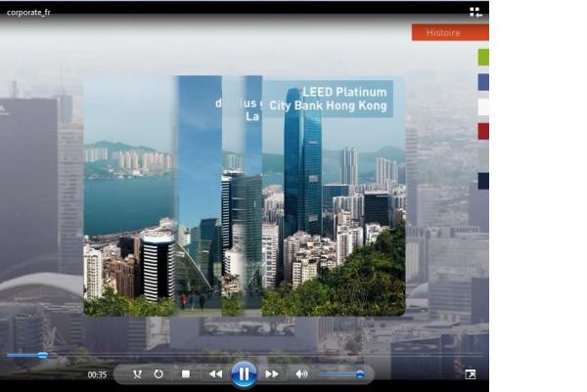
Task: Click the 00:35 elapsed time display
Action: point(97,374)
